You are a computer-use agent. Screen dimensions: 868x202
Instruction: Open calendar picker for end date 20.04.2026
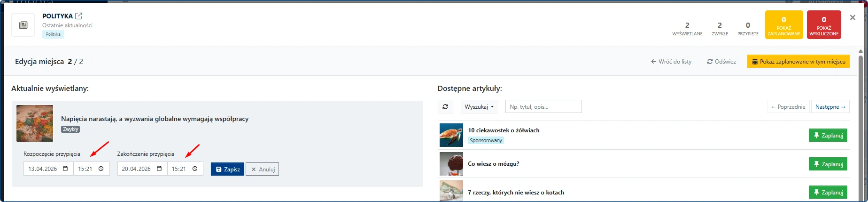pos(159,169)
